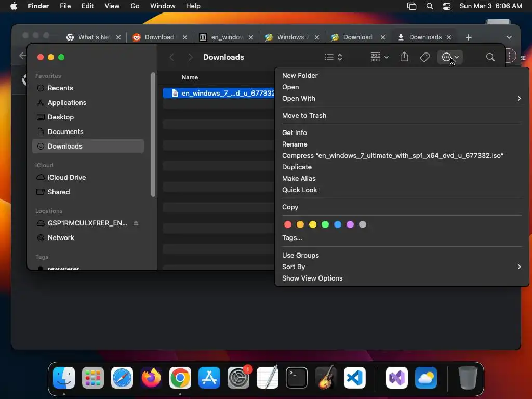Open Network in Finder sidebar
The width and height of the screenshot is (532, 399).
(88, 238)
